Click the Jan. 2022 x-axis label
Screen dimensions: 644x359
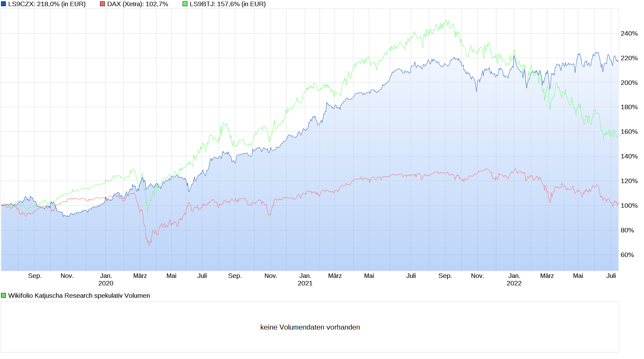(514, 280)
